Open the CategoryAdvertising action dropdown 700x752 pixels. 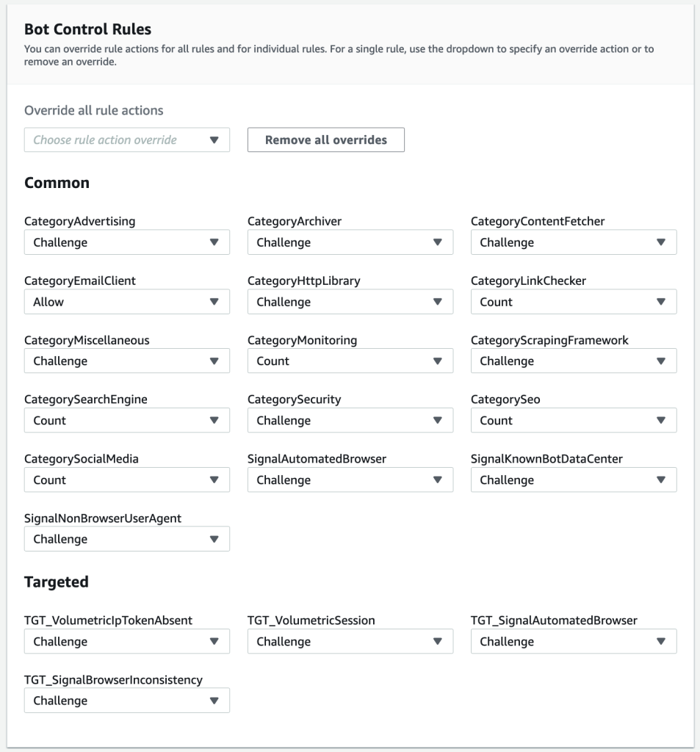tap(126, 242)
